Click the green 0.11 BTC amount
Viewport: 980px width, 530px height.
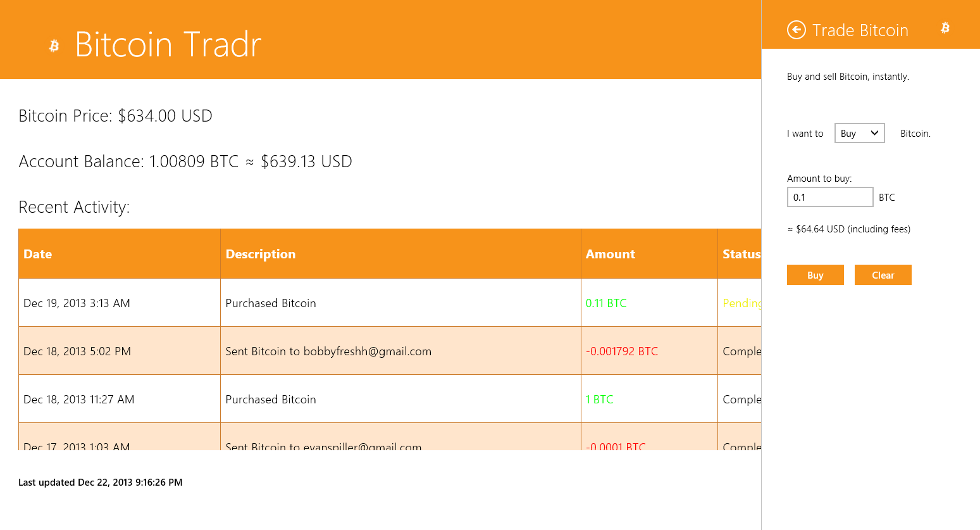point(606,303)
